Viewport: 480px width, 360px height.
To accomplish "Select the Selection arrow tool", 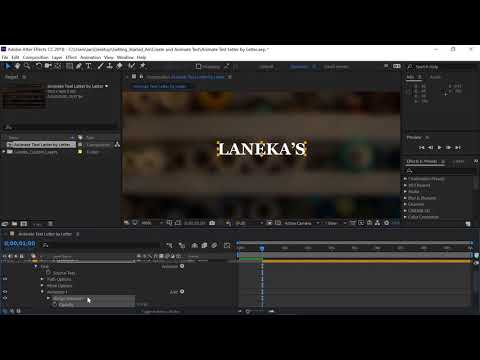I will 7,66.
